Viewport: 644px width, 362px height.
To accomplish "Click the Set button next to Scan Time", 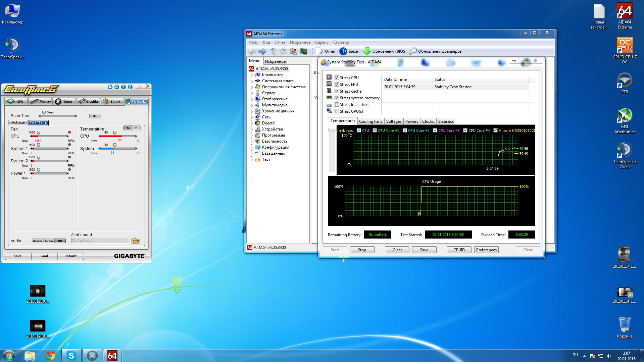I will click(95, 116).
